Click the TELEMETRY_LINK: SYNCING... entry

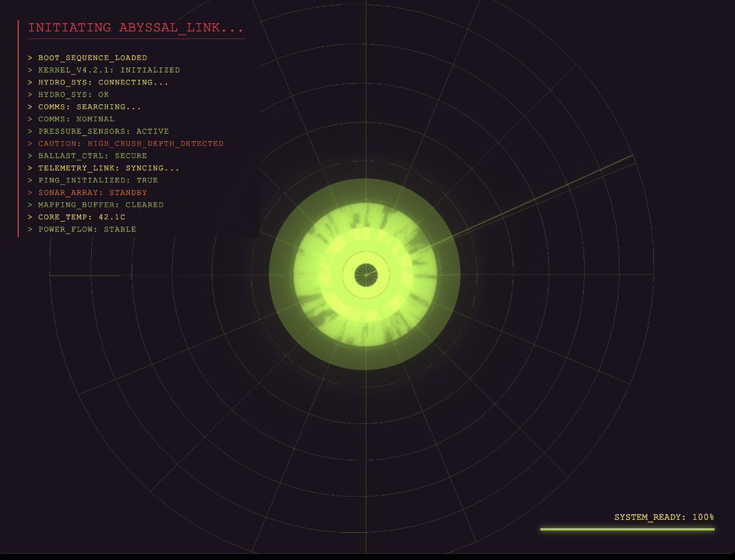pyautogui.click(x=104, y=168)
